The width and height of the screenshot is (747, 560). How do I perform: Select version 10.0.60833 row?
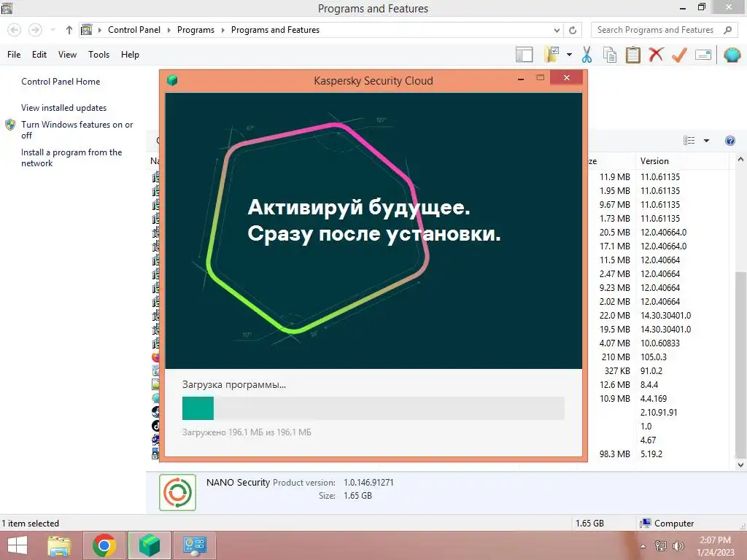point(659,343)
